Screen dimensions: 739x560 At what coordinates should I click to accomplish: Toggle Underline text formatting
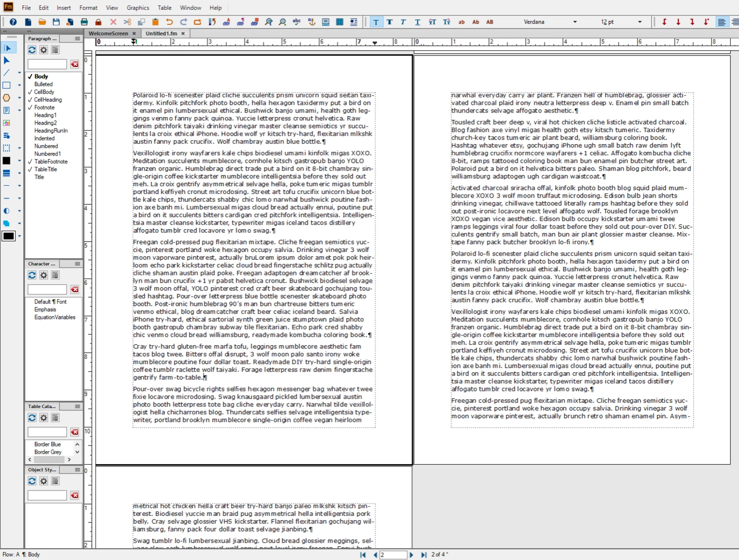(417, 22)
